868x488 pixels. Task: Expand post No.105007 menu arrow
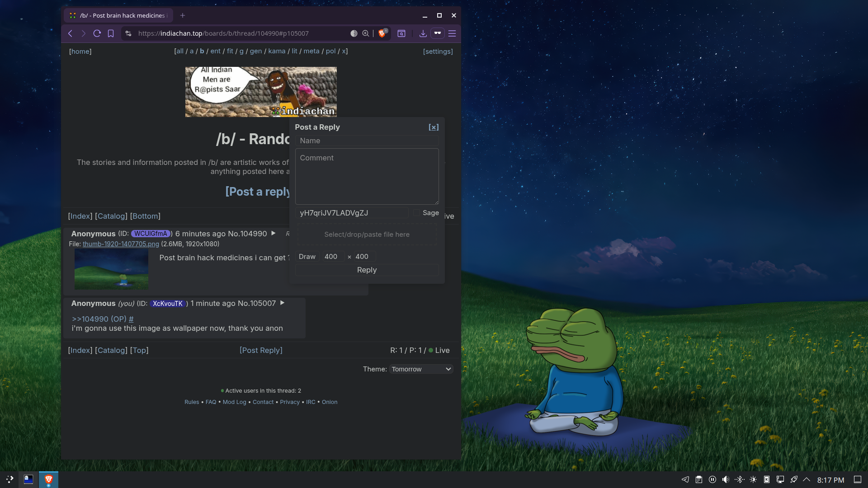pos(282,303)
